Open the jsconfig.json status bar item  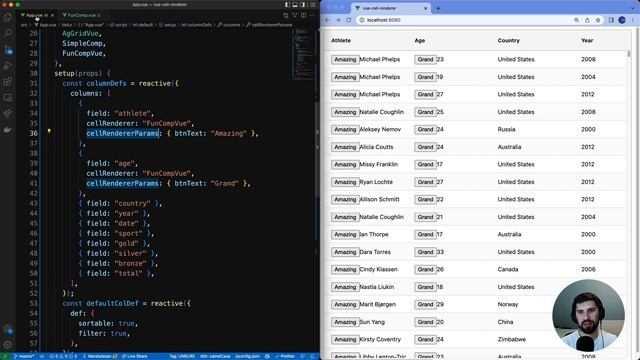coord(247,356)
